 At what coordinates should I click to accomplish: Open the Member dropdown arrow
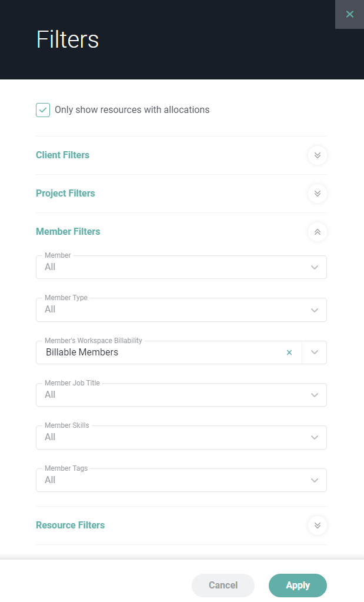click(315, 267)
